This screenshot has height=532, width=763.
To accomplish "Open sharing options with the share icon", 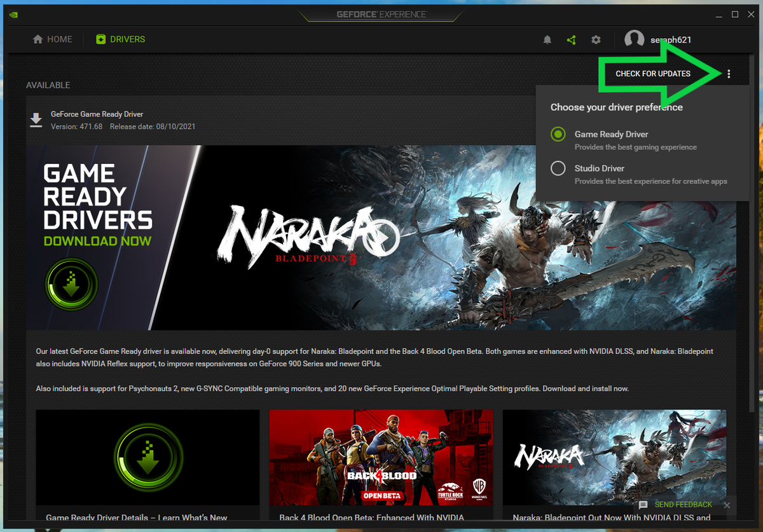I will click(x=571, y=39).
